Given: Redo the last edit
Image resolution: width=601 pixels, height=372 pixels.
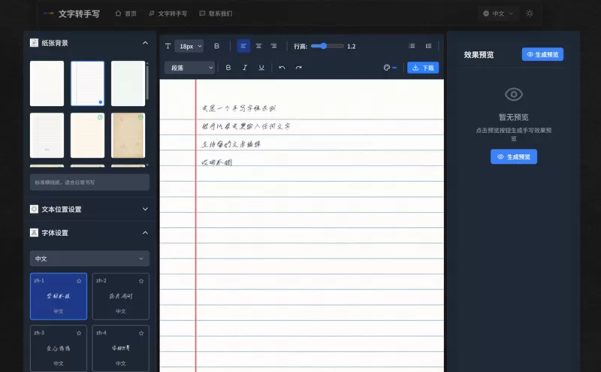Looking at the screenshot, I should coord(299,67).
